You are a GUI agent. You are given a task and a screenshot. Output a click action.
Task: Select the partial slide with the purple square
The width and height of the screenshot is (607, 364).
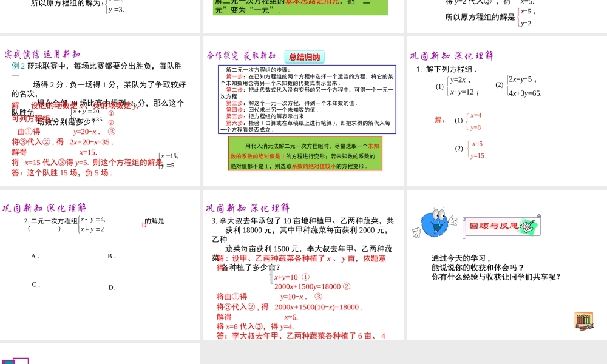pyautogui.click(x=100, y=354)
